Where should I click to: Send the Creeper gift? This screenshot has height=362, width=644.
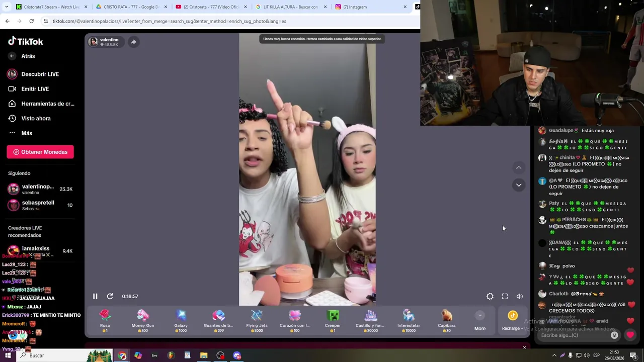(x=333, y=320)
